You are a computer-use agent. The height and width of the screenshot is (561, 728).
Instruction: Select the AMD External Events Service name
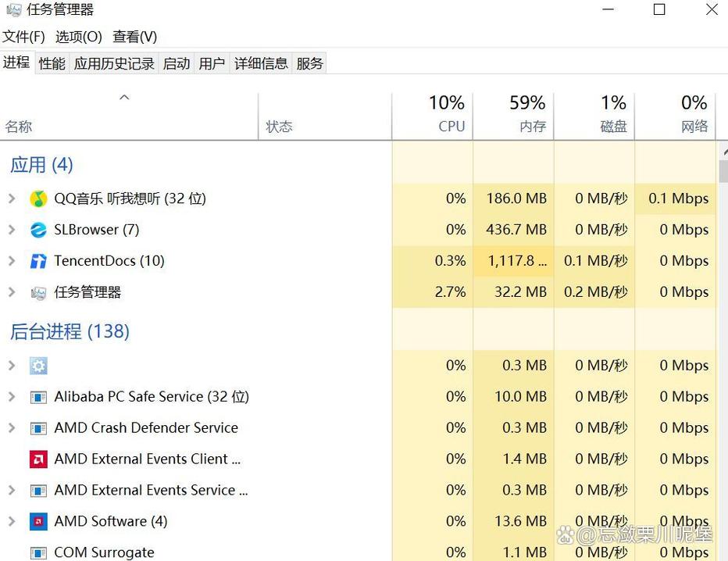[x=152, y=491]
